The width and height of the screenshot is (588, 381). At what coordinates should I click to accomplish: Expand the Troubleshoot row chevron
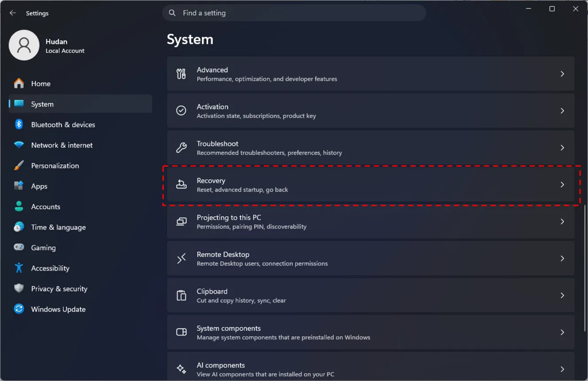click(562, 148)
